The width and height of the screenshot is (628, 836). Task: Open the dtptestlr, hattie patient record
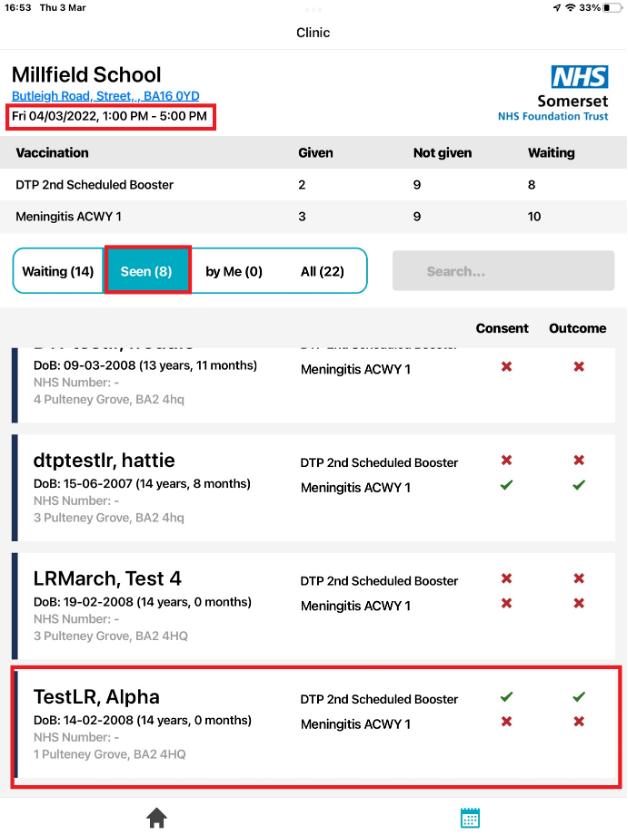tap(104, 461)
